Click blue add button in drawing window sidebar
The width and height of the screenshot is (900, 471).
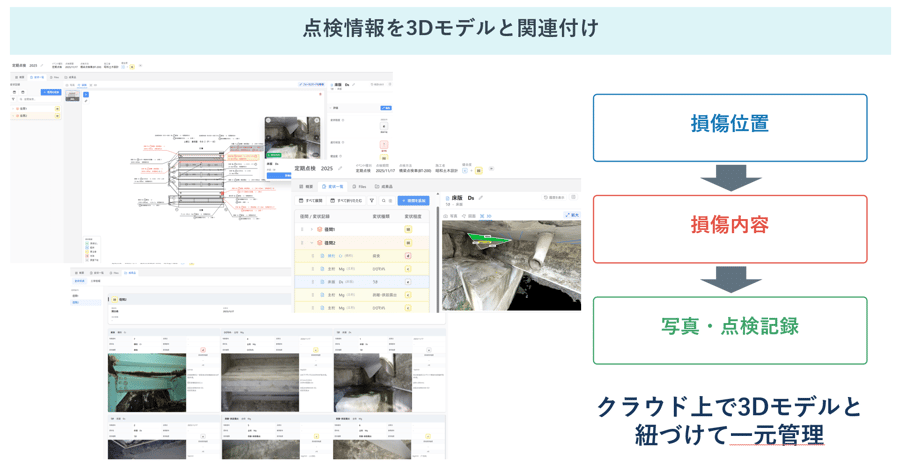[51, 92]
